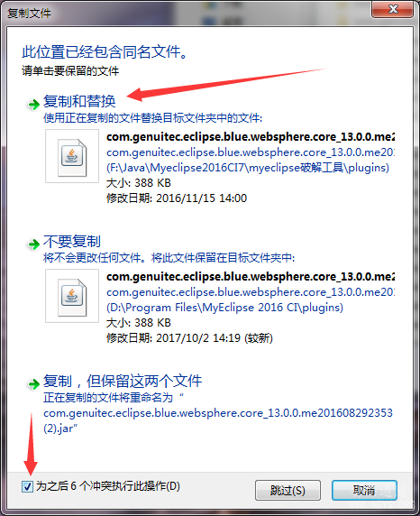Click the Java jar icon of destination file
The width and height of the screenshot is (420, 516).
click(x=72, y=296)
